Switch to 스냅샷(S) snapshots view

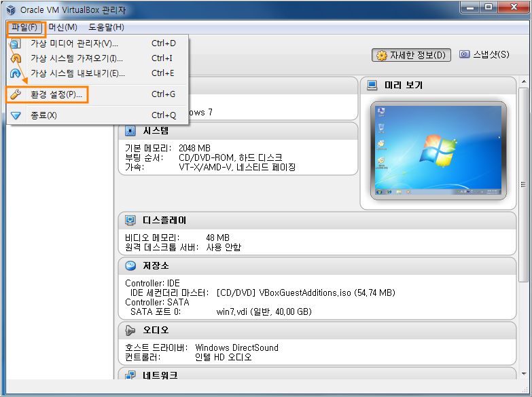pos(484,54)
